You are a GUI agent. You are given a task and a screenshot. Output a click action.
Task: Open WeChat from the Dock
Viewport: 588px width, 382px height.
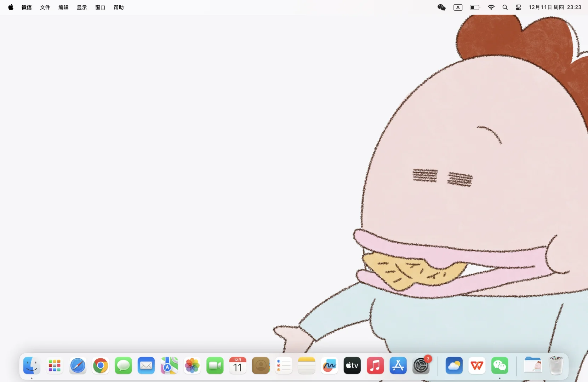pos(499,366)
